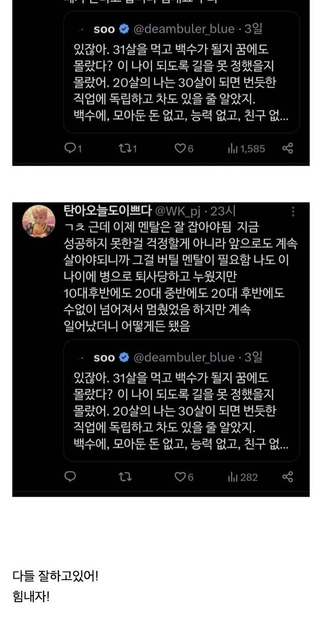The height and width of the screenshot is (644, 322).
Task: Like the tweet with 282 views
Action: [x=184, y=476]
